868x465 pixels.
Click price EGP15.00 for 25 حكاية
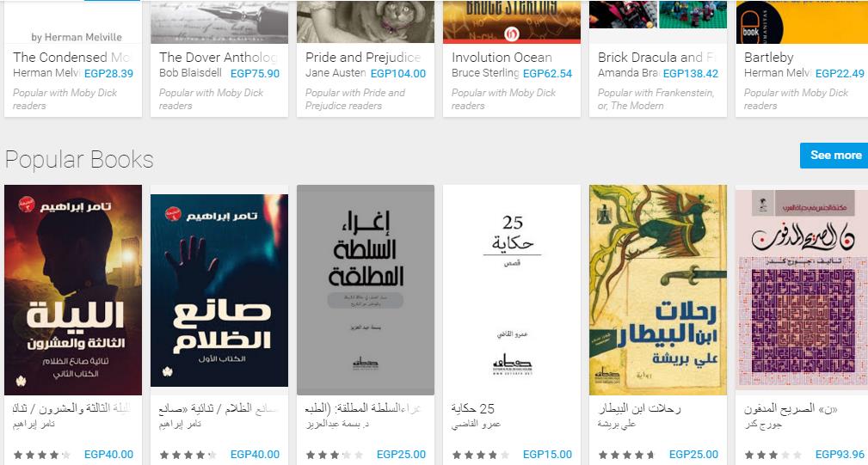point(547,455)
